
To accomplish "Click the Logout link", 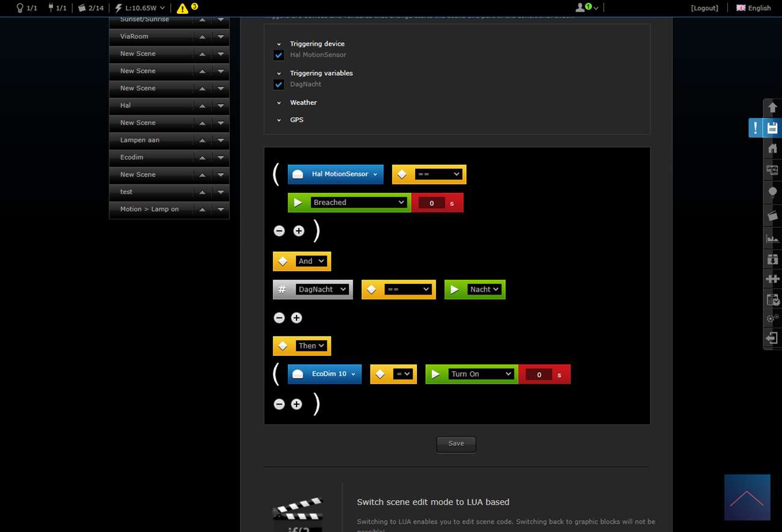I will click(704, 8).
